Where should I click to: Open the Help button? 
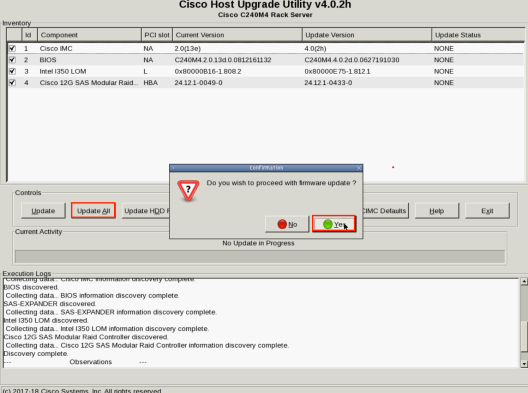coord(437,211)
